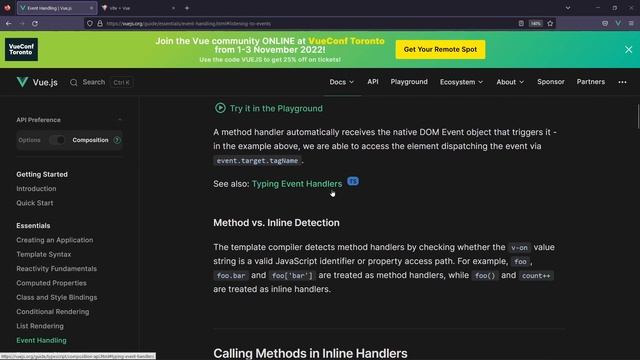640x360 pixels.
Task: Open the Sponsor page
Action: (x=551, y=82)
